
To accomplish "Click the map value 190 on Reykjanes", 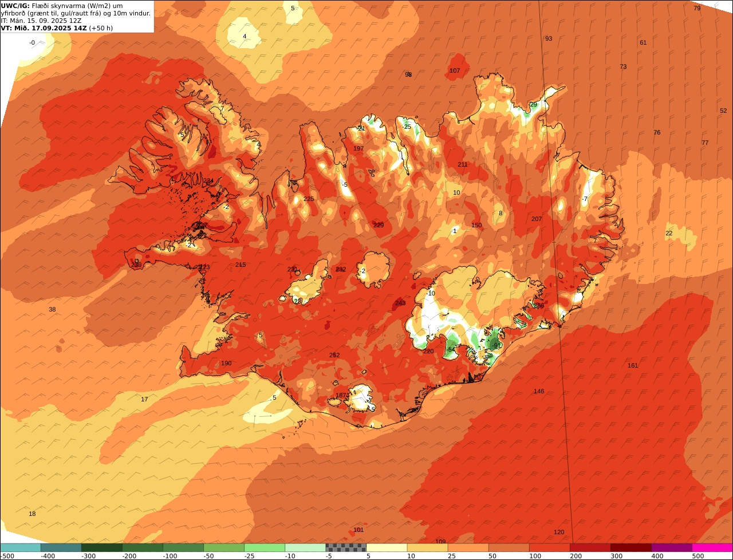I will (226, 364).
